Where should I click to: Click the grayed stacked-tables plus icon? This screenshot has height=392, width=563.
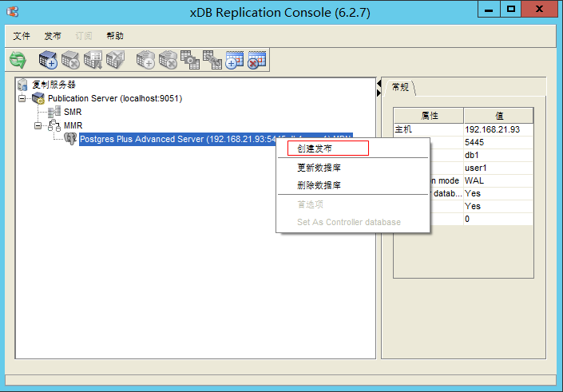pyautogui.click(x=145, y=60)
